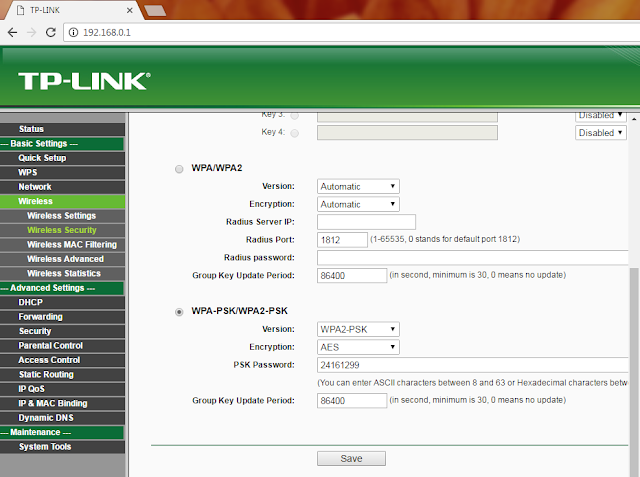Click the Radius Port field showing 1812
The width and height of the screenshot is (640, 477).
click(x=342, y=240)
